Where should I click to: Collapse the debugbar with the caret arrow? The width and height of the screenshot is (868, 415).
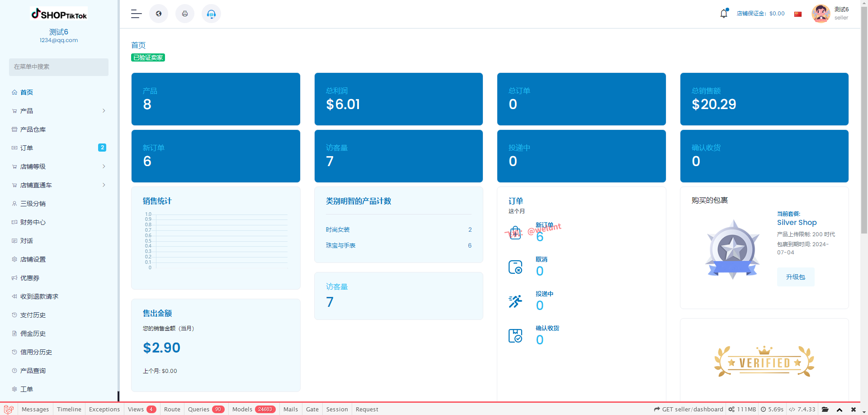[840, 410]
